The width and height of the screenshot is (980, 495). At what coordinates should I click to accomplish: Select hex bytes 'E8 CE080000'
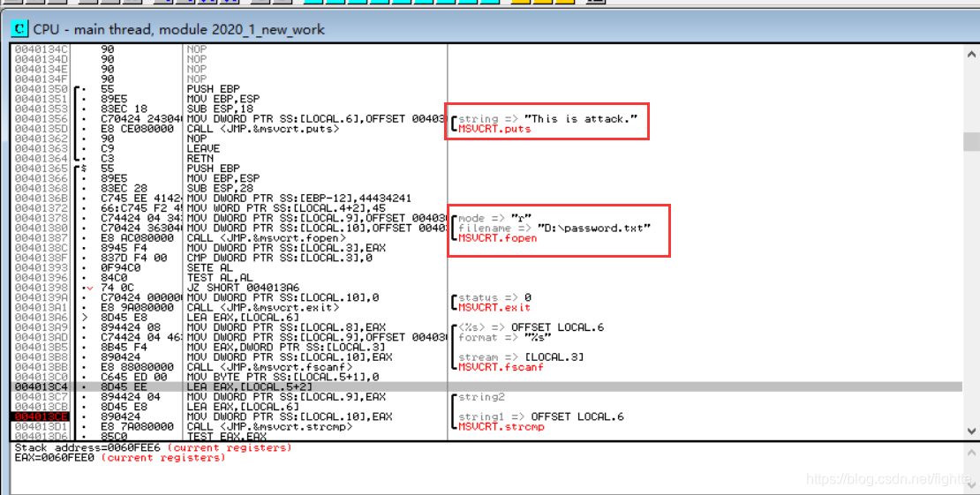(137, 129)
